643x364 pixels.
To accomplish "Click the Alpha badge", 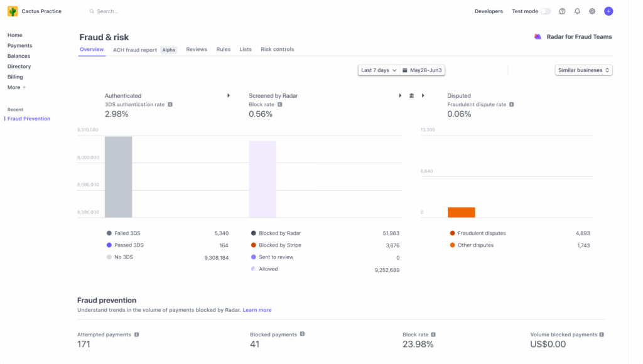I will (168, 50).
